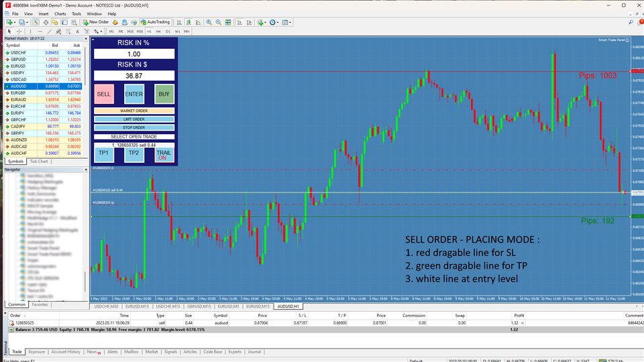
Task: Click the TP1 button
Action: [103, 155]
